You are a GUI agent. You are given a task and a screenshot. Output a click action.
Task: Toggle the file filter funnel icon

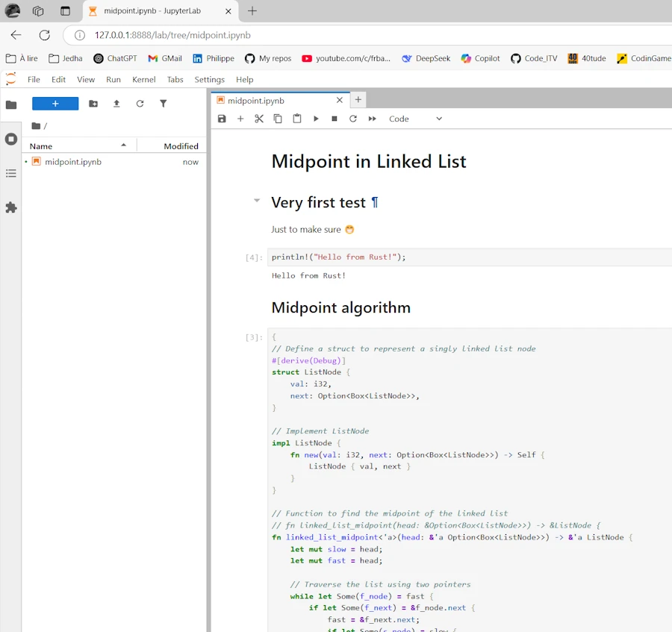[164, 104]
